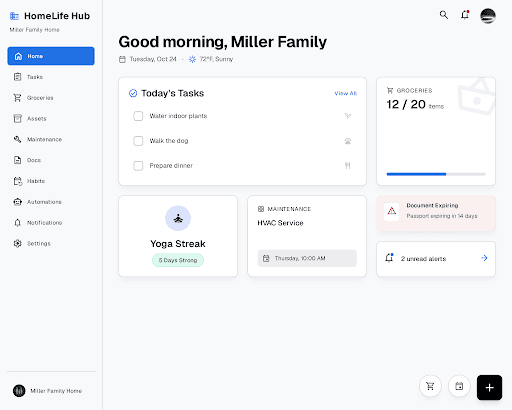Image resolution: width=512 pixels, height=410 pixels.
Task: Open the profile avatar menu
Action: (488, 16)
